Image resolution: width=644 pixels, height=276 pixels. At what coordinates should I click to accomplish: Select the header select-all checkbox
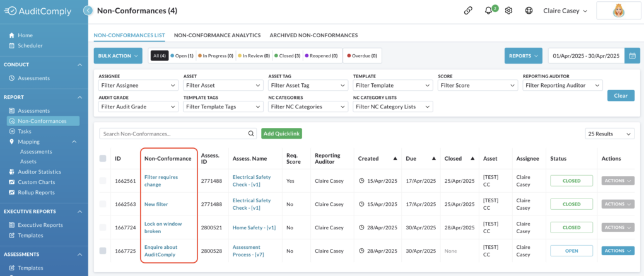click(x=103, y=158)
